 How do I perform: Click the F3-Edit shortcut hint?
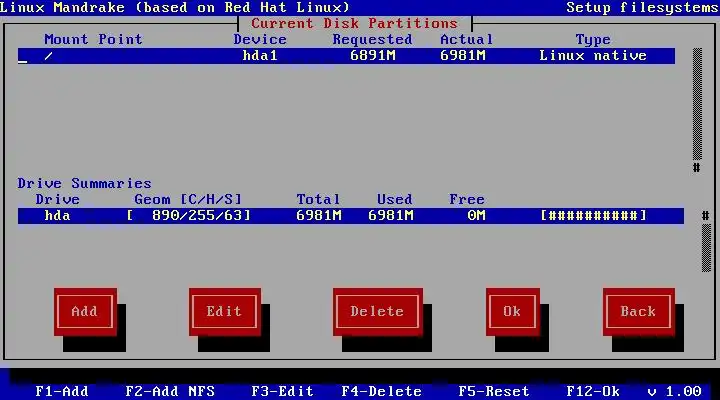click(x=282, y=391)
